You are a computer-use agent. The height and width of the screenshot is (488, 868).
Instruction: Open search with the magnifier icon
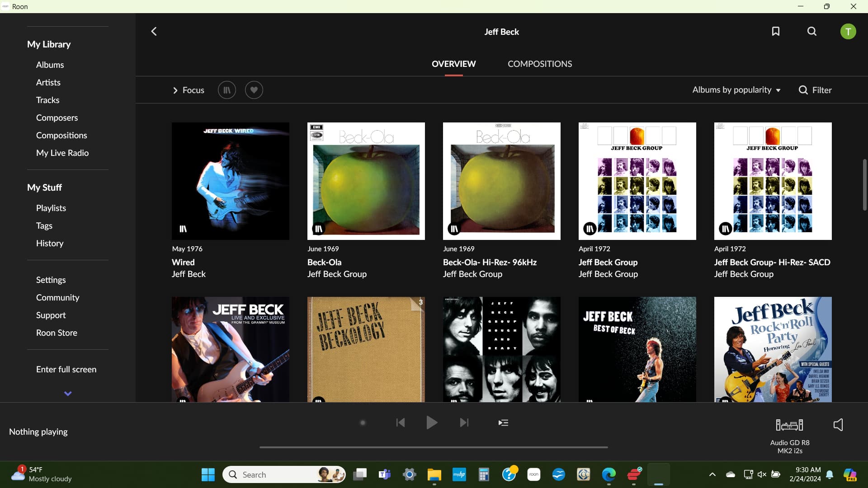click(x=812, y=31)
